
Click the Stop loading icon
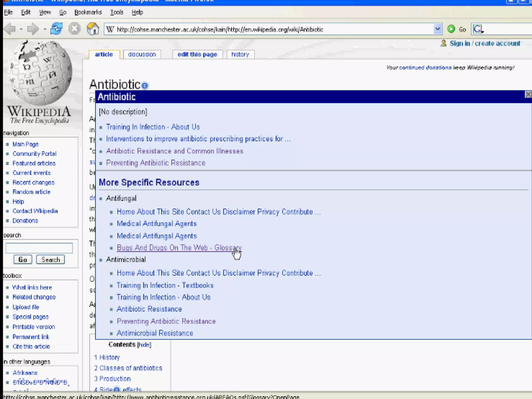(x=74, y=29)
